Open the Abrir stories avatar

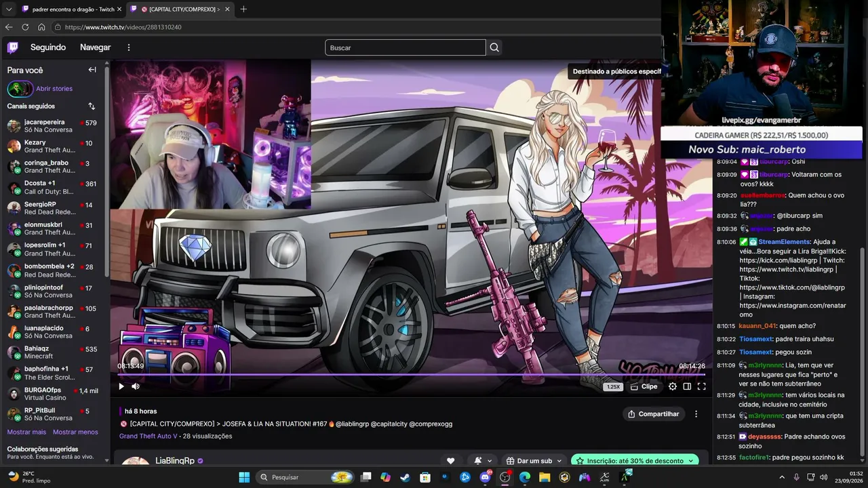coord(20,89)
